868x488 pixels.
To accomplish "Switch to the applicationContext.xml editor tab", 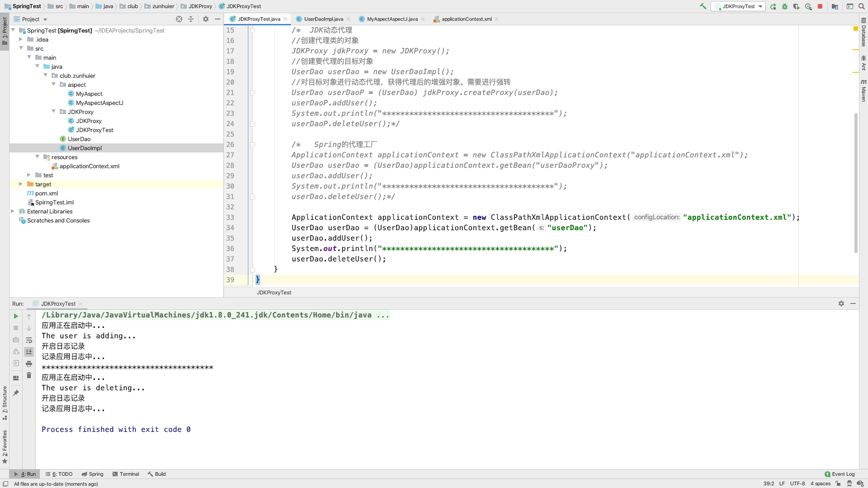I will pyautogui.click(x=466, y=19).
